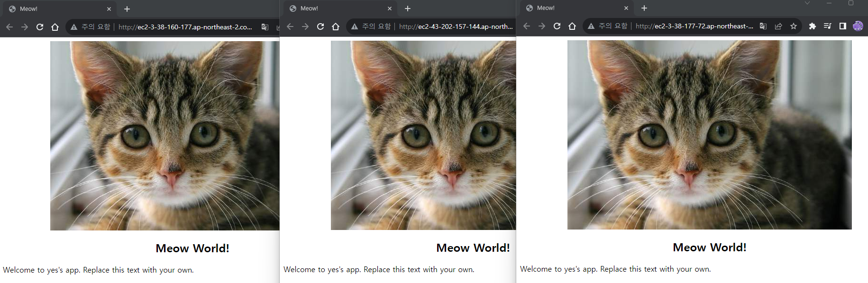Open the tab search chevron in the right window

click(807, 3)
